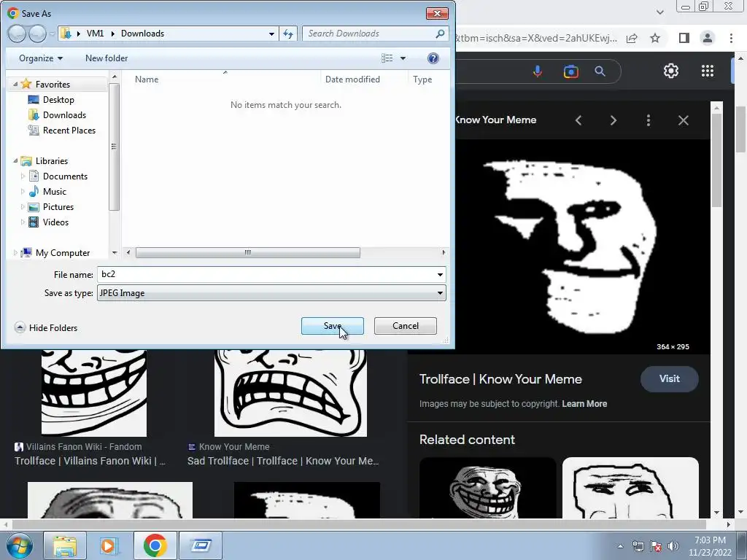This screenshot has height=560, width=747.
Task: Click Google search magnifier icon
Action: point(600,71)
